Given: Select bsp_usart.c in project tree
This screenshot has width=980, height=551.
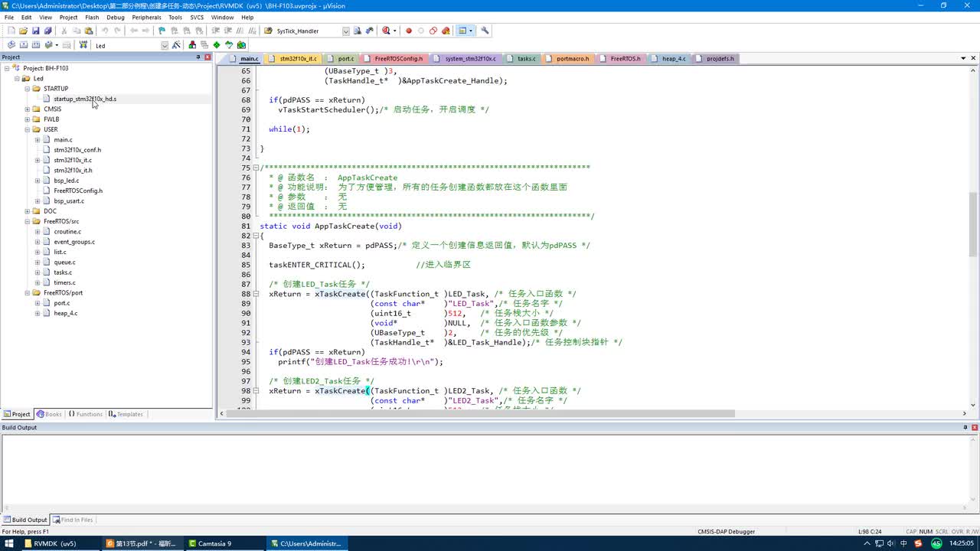Looking at the screenshot, I should 69,201.
